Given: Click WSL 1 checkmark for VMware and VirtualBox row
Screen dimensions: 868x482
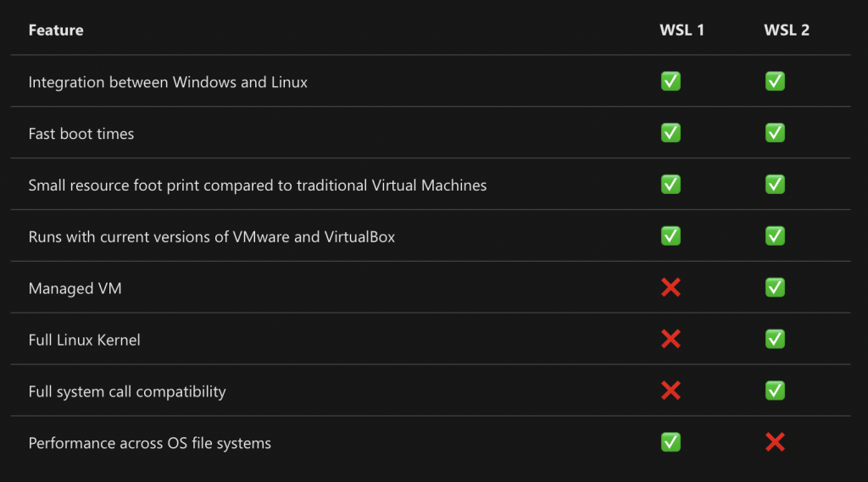Looking at the screenshot, I should (670, 235).
